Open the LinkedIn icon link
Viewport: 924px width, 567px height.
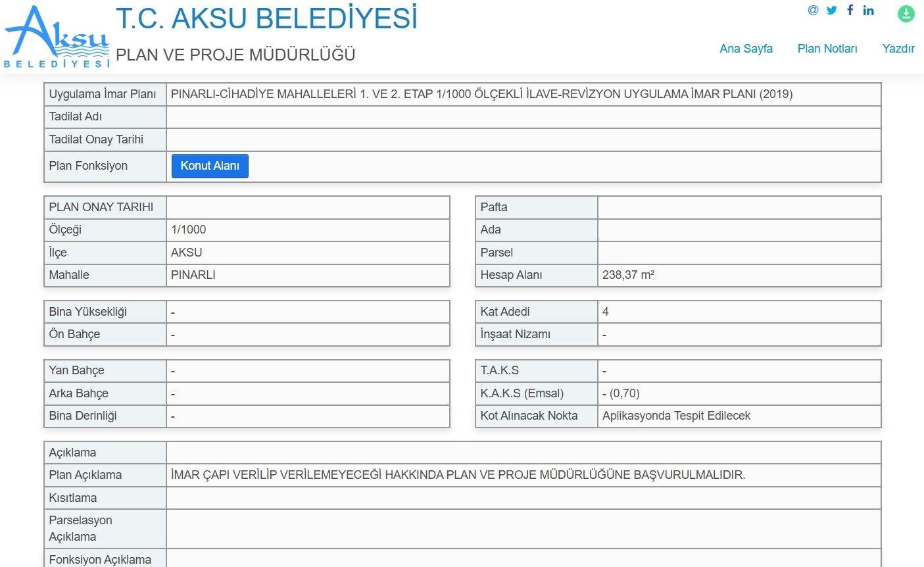(x=869, y=11)
